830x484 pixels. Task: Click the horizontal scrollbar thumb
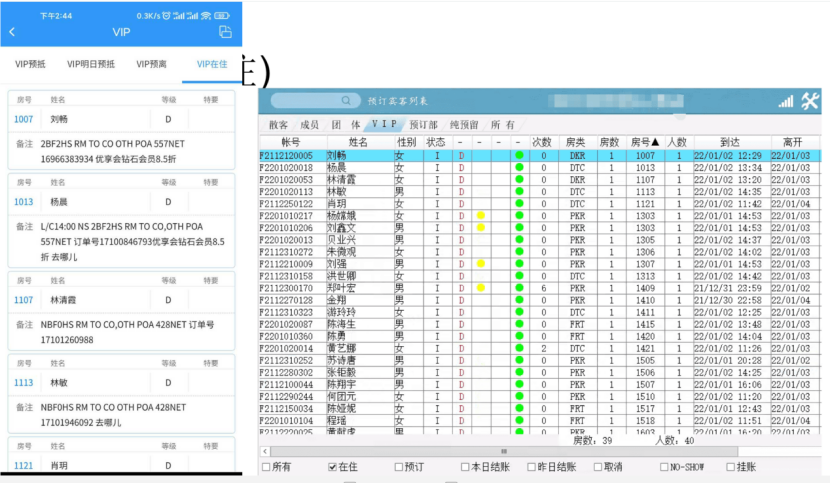[504, 452]
